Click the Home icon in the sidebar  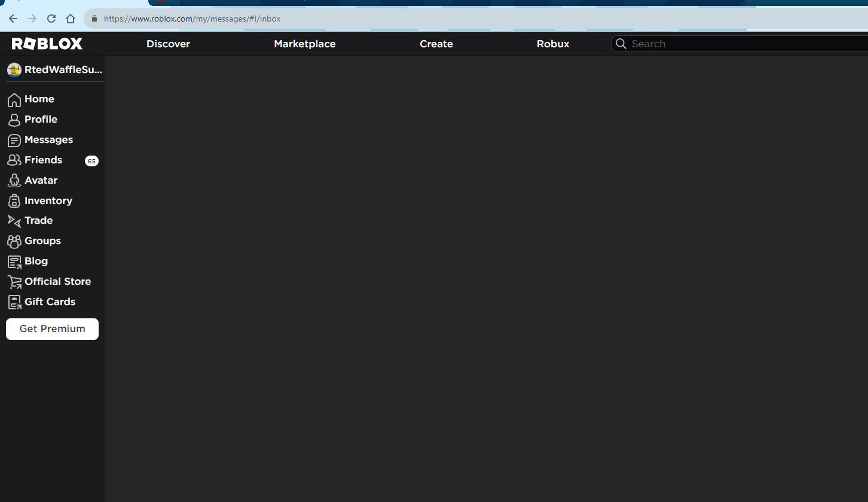[x=14, y=99]
